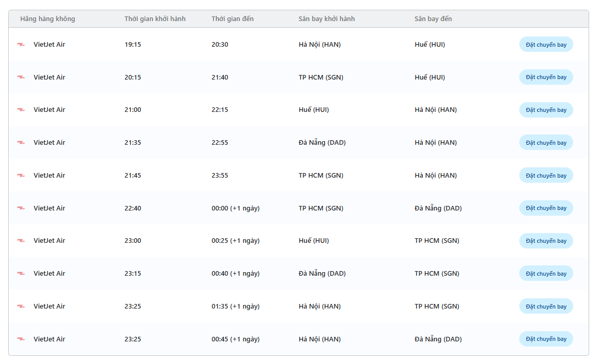This screenshot has width=603, height=364.
Task: Book the 21:45 TP HCM to Hà Nội flight
Action: (545, 176)
